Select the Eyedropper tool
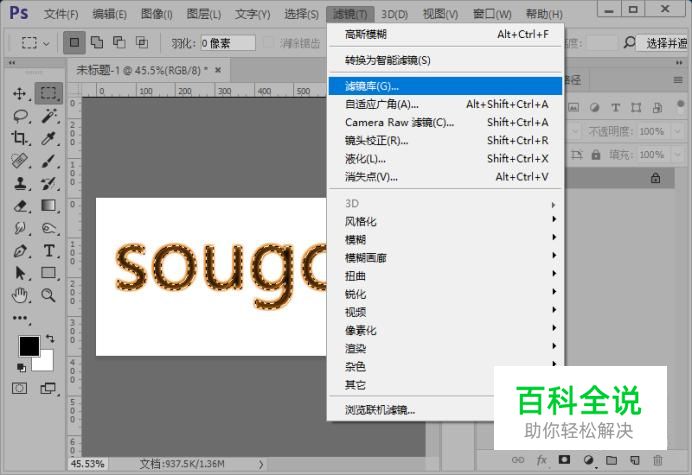Screen dimensions: 692x475 pyautogui.click(x=49, y=139)
